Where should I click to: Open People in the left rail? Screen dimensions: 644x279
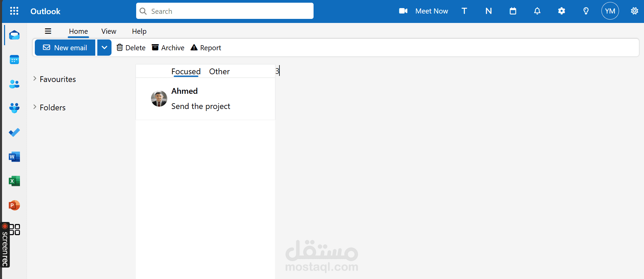[14, 84]
